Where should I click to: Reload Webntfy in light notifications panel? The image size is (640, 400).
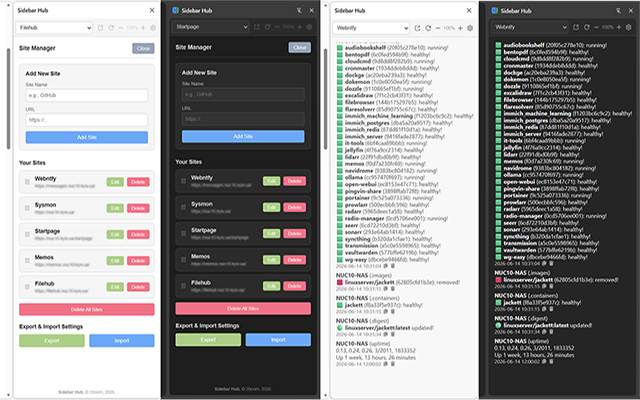(428, 28)
